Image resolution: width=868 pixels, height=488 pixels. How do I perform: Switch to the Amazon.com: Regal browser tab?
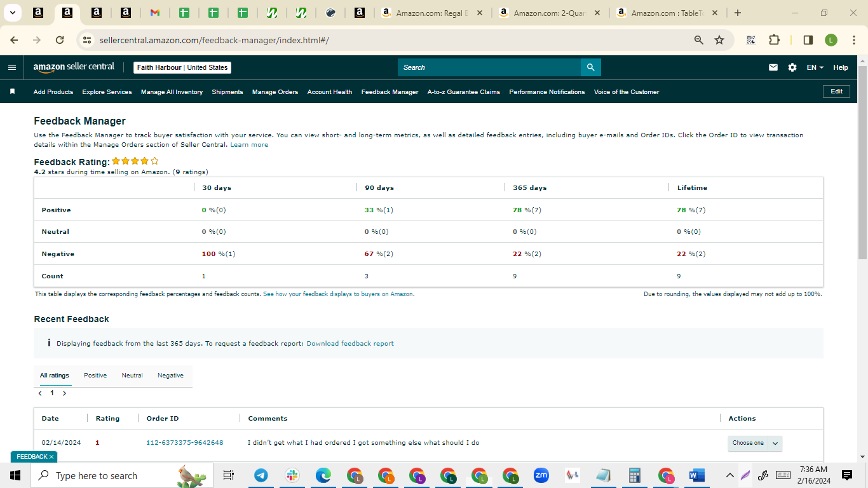click(432, 13)
